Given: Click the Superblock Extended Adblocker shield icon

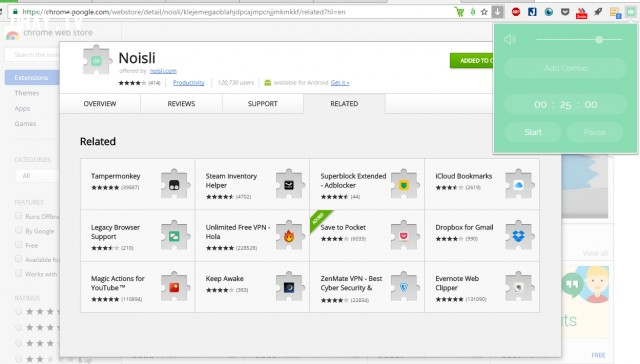Looking at the screenshot, I should 404,184.
